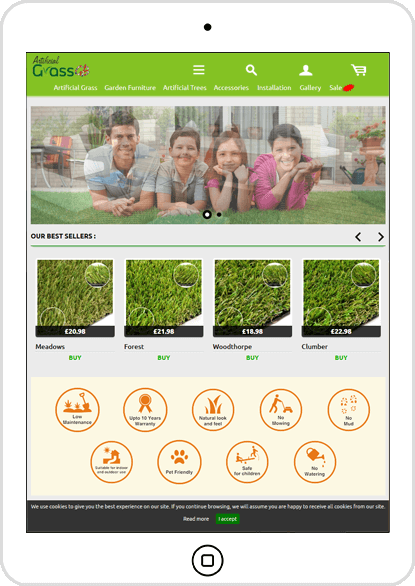This screenshot has height=586, width=415.
Task: Click the Low Maintenance icon
Action: [x=77, y=410]
